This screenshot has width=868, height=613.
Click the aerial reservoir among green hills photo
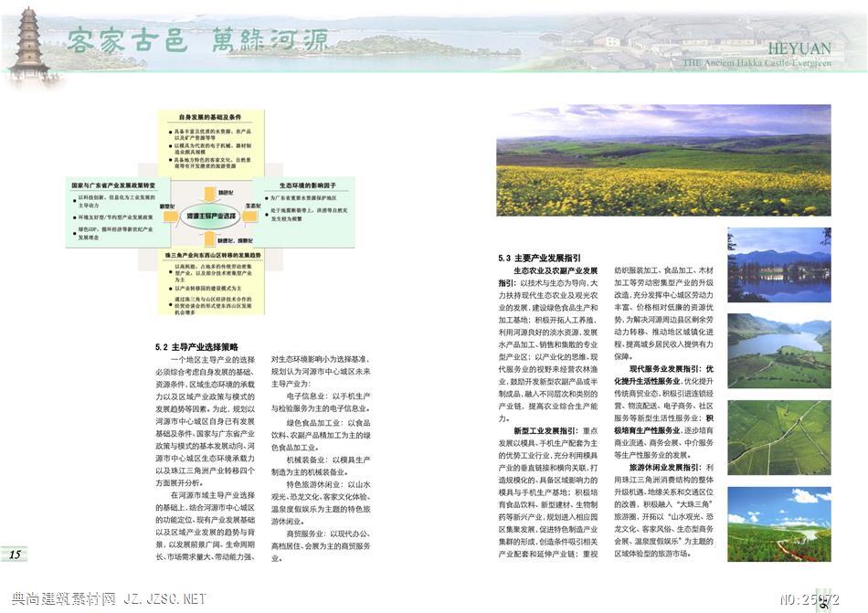click(779, 351)
